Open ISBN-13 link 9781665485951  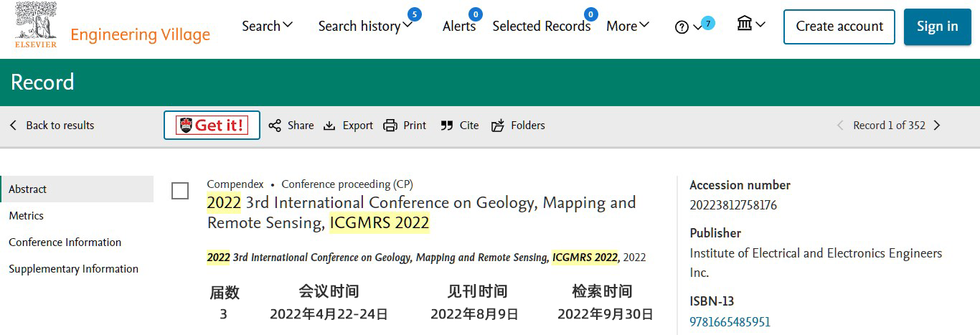730,322
